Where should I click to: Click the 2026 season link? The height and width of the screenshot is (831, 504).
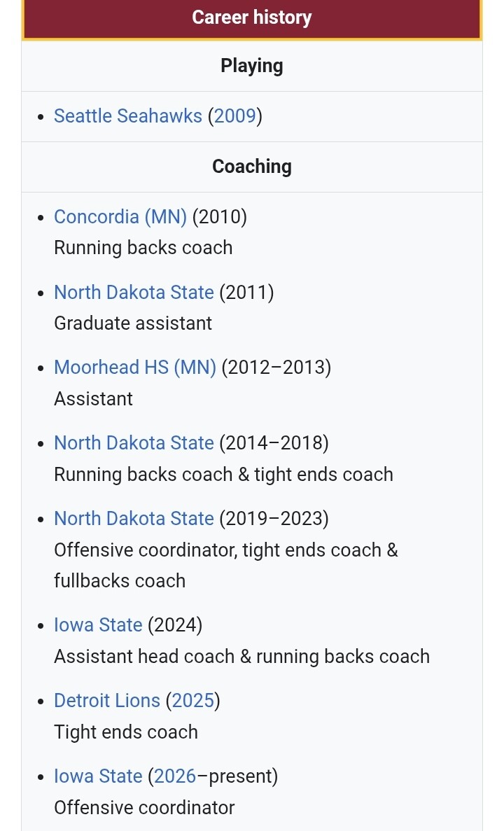click(175, 777)
